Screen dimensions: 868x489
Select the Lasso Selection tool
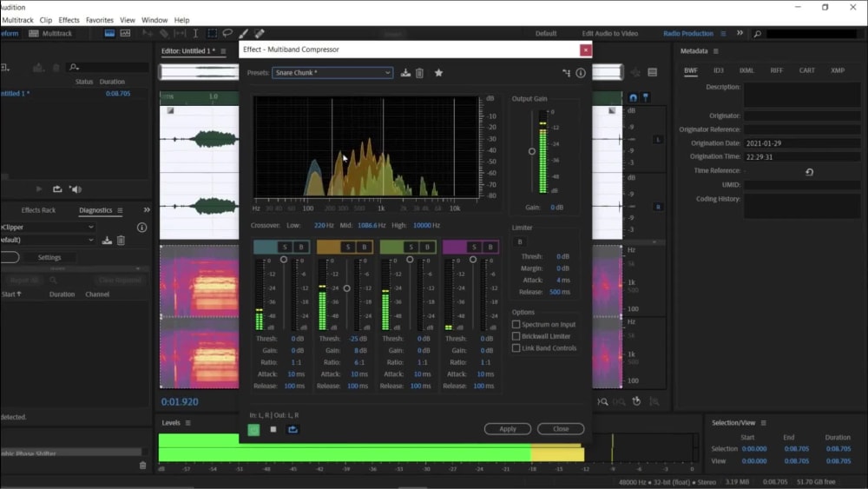(x=227, y=33)
